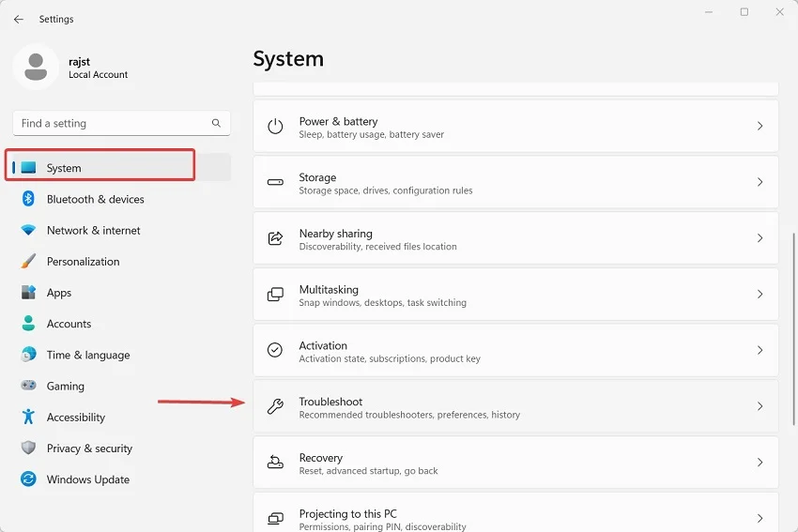Screen dimensions: 798x532
Task: Click the Windows Update sync icon
Action: point(28,479)
